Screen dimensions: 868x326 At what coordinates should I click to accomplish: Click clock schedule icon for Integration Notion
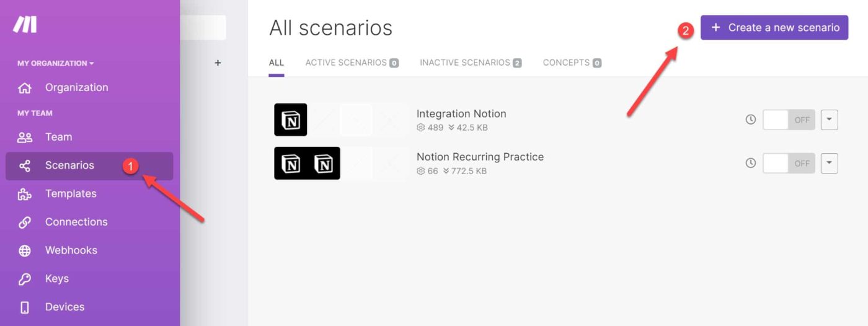(751, 120)
